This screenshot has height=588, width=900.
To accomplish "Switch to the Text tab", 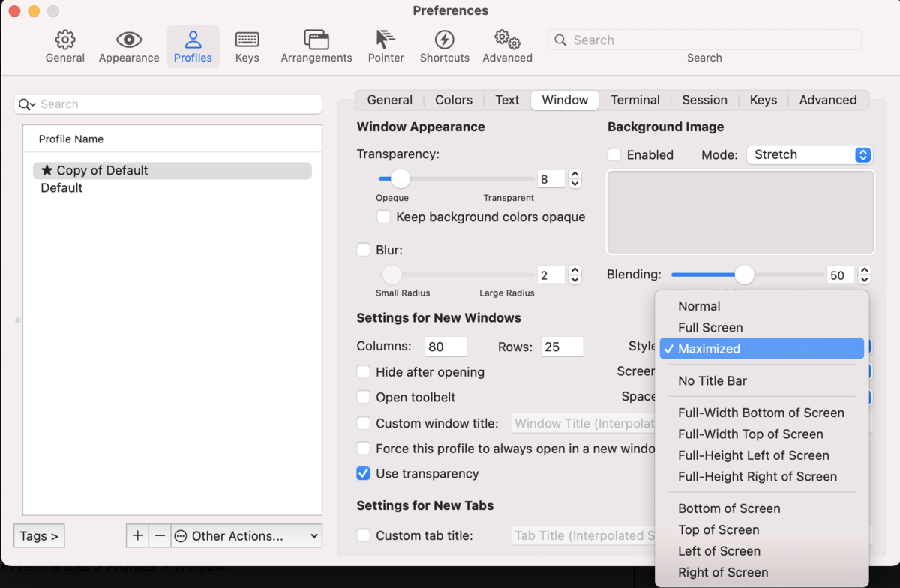I will click(x=507, y=100).
